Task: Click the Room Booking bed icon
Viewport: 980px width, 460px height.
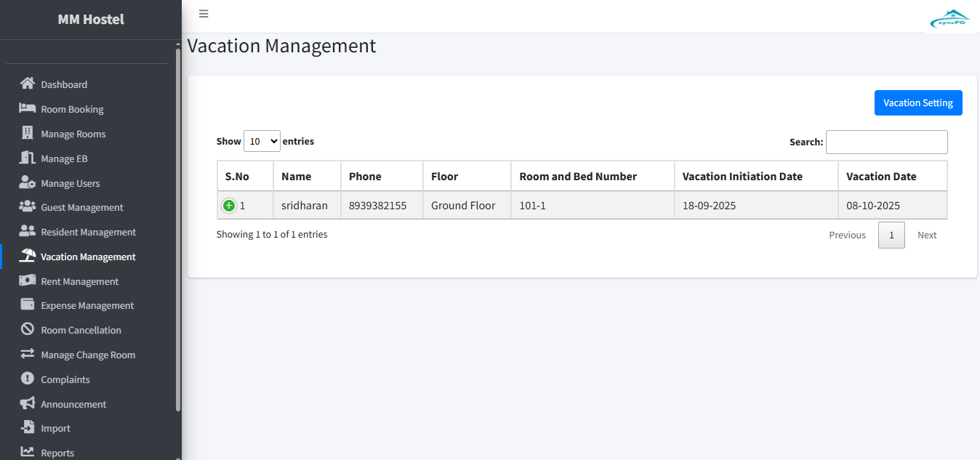Action: point(28,108)
